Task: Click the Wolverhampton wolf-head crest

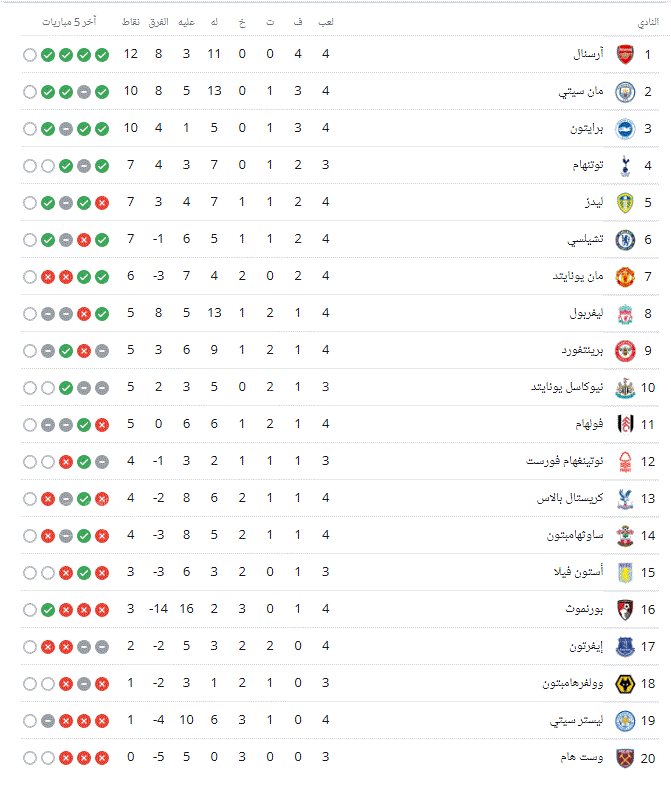Action: tap(625, 683)
